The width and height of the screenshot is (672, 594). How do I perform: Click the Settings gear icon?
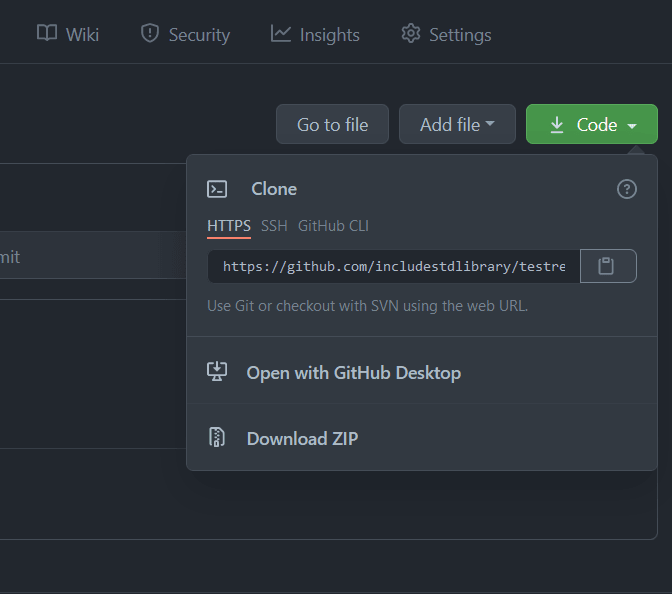[411, 33]
